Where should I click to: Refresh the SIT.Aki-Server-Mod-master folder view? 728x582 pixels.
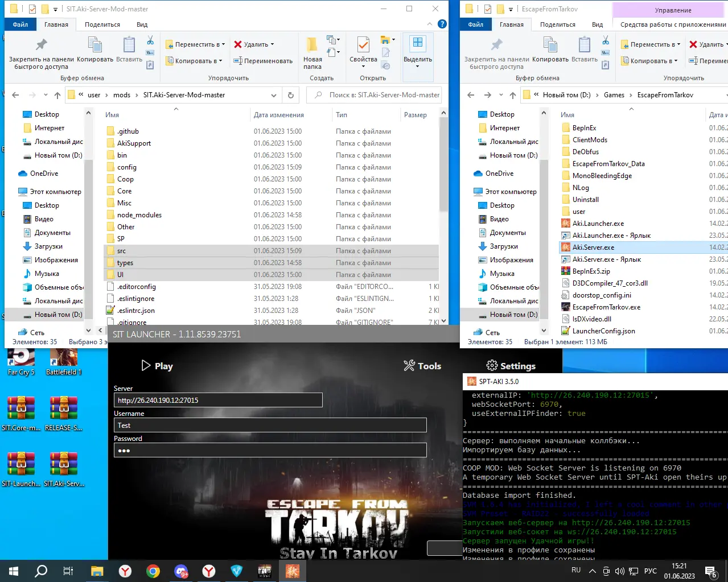291,95
